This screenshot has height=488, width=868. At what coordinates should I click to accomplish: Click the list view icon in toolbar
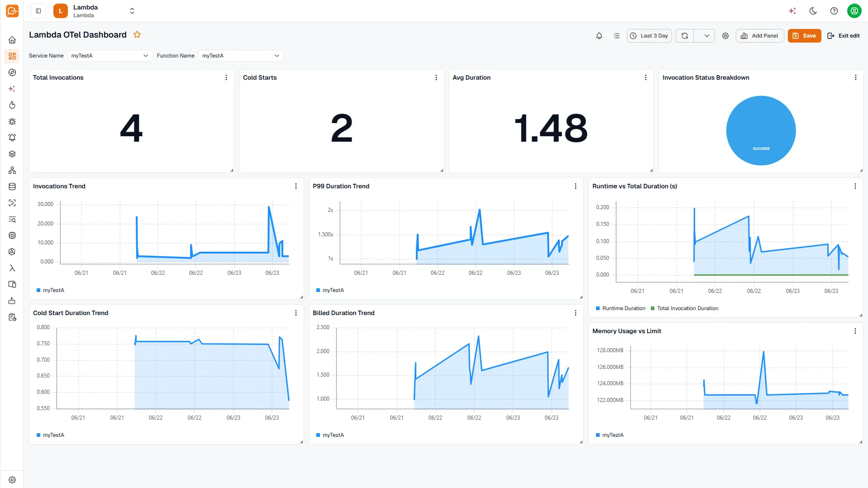[616, 36]
